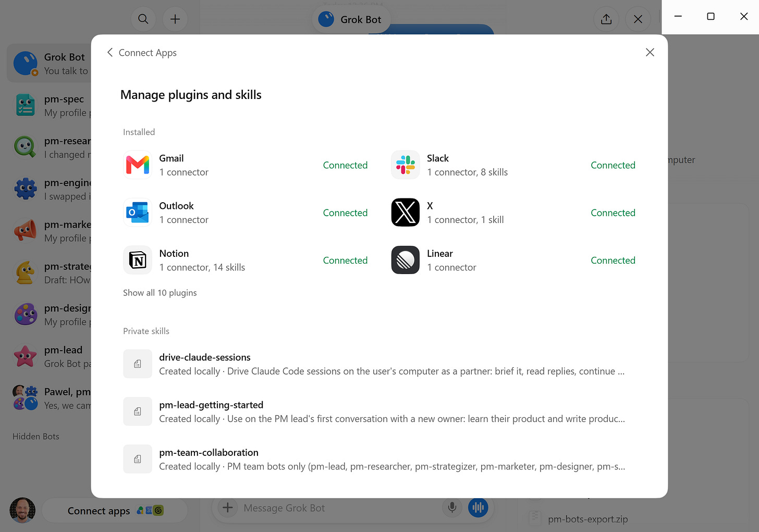The image size is (759, 532).
Task: Open the pm-marketer megaphone avatar
Action: (x=25, y=231)
